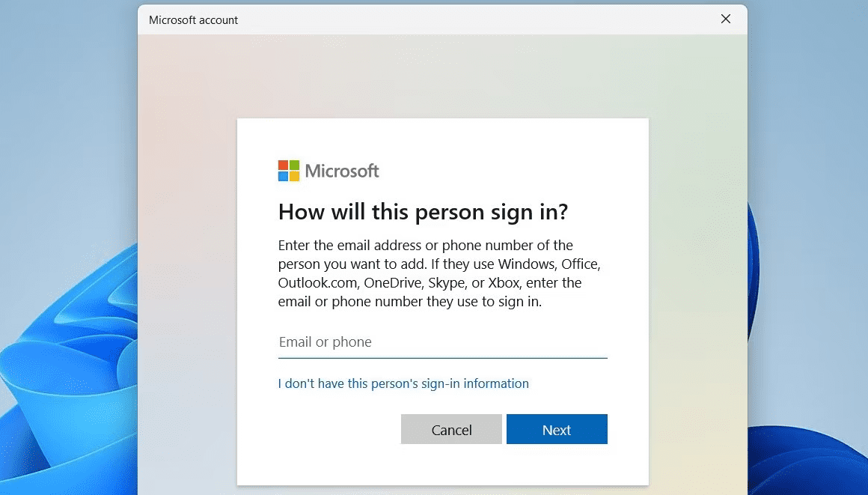
Task: Click the green square of Microsoft logo
Action: tap(294, 165)
